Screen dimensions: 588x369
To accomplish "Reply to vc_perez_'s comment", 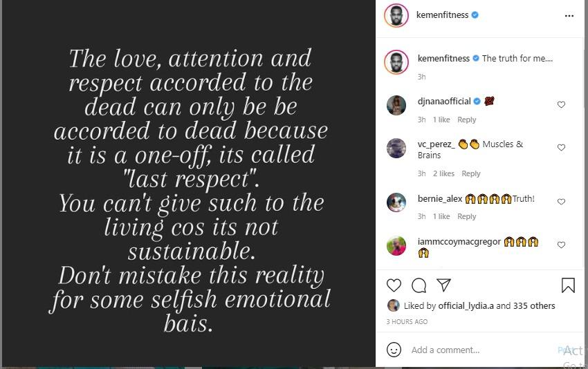I will (x=471, y=173).
